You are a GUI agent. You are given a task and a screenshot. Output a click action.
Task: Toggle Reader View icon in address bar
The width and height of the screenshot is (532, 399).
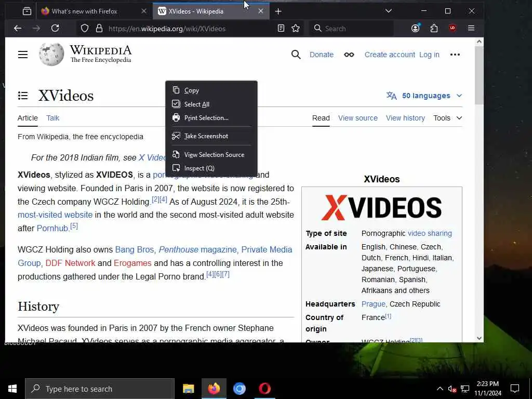pos(281,28)
